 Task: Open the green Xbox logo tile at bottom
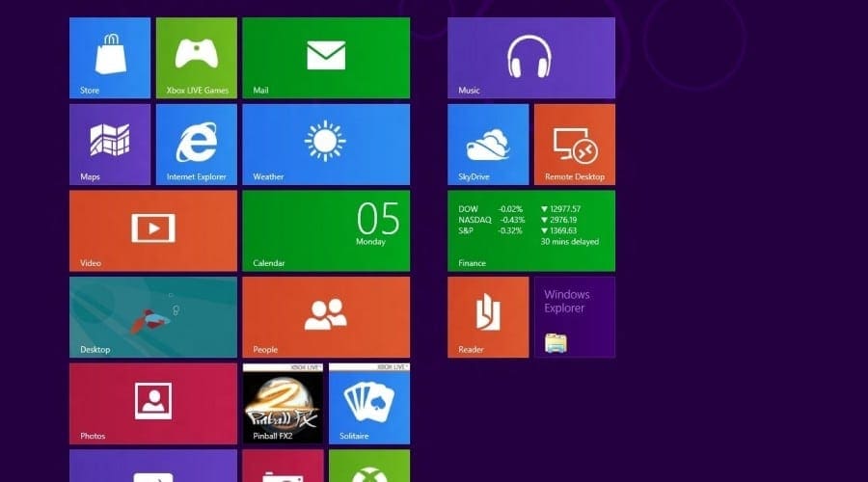click(369, 466)
